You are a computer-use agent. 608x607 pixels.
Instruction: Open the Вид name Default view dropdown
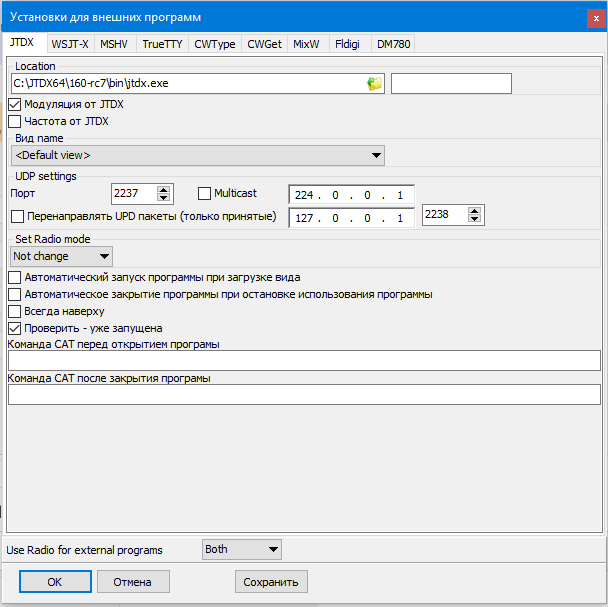coord(198,156)
